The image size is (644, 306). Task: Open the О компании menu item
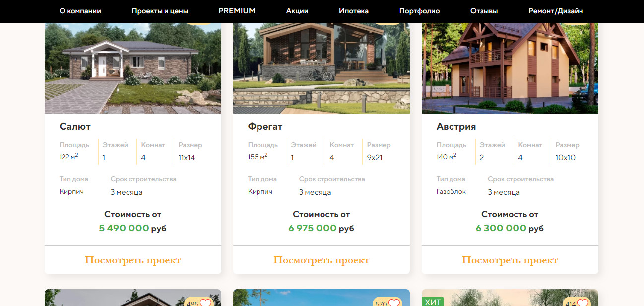[x=80, y=11]
